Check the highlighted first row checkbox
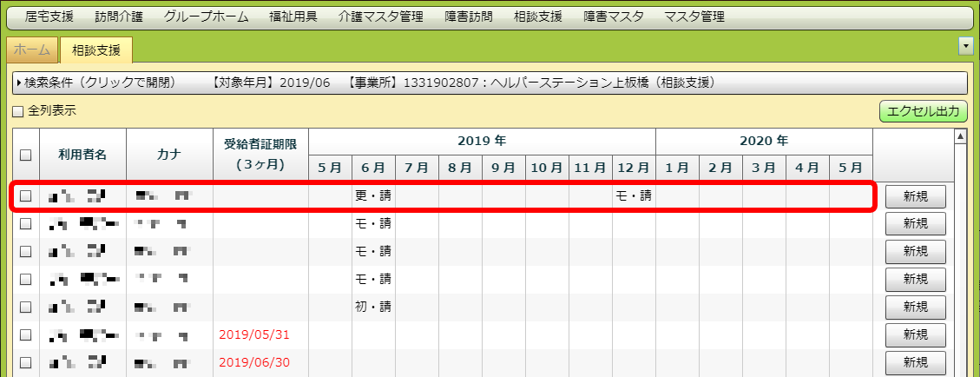The height and width of the screenshot is (377, 980). [x=25, y=196]
